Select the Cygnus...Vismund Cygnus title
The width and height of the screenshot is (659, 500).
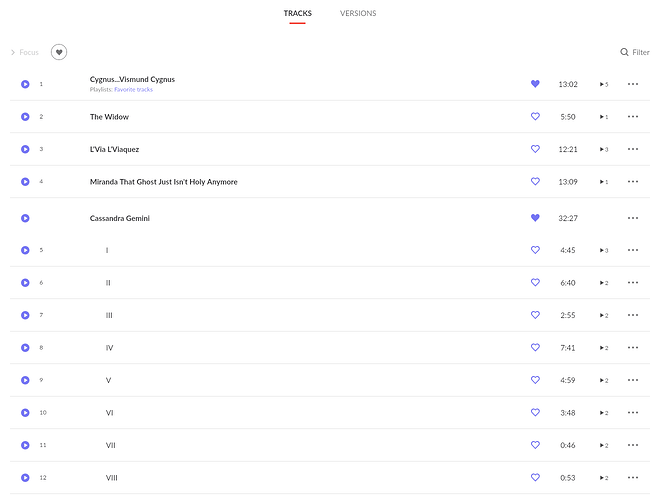point(132,79)
